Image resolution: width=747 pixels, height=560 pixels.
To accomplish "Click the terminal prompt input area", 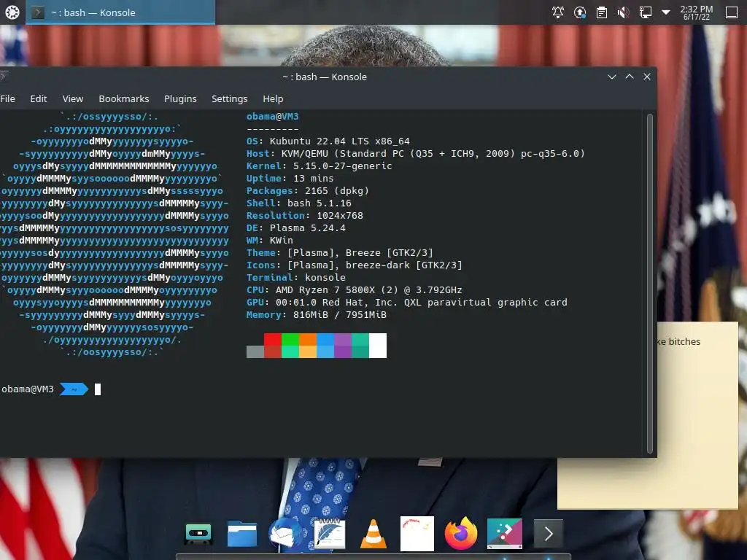I will [98, 389].
